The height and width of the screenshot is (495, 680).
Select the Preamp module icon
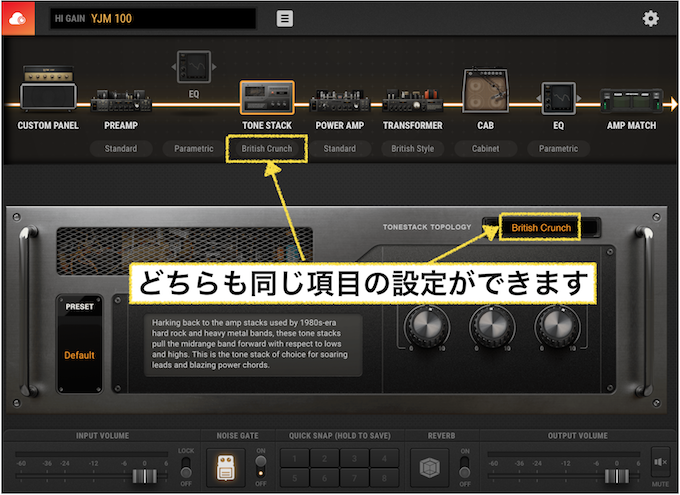click(x=121, y=101)
